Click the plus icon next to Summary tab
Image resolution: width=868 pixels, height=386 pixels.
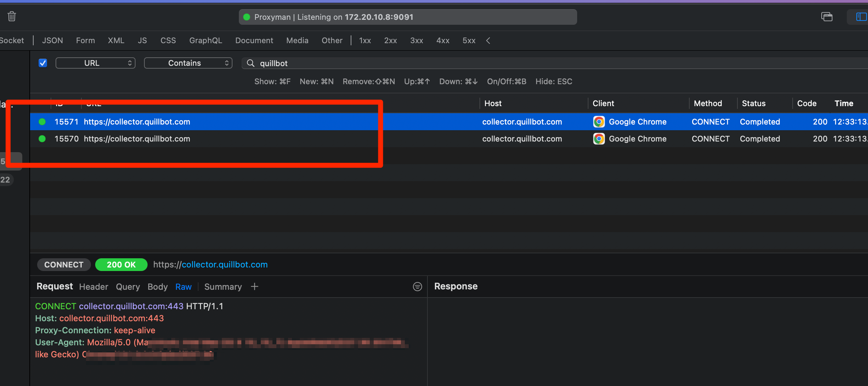254,287
